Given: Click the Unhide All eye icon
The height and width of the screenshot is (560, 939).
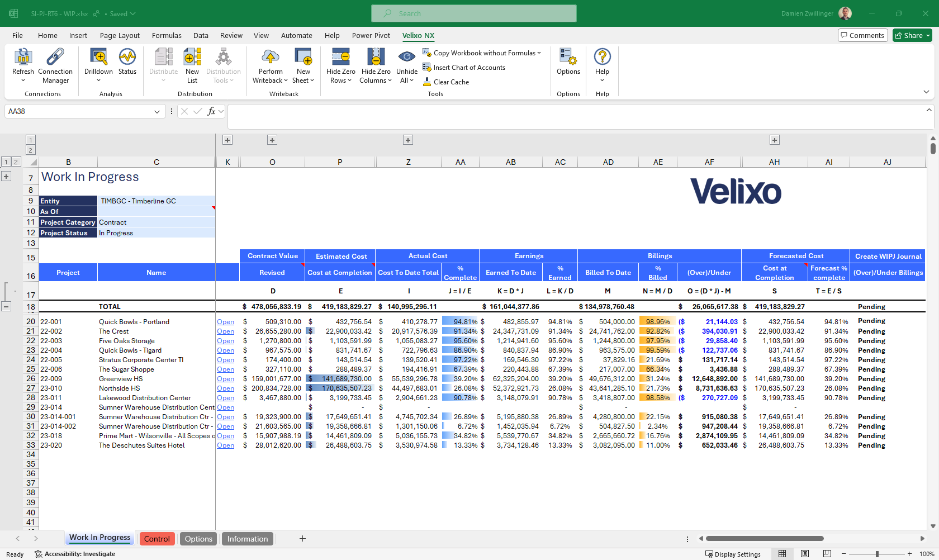Looking at the screenshot, I should coord(407,57).
